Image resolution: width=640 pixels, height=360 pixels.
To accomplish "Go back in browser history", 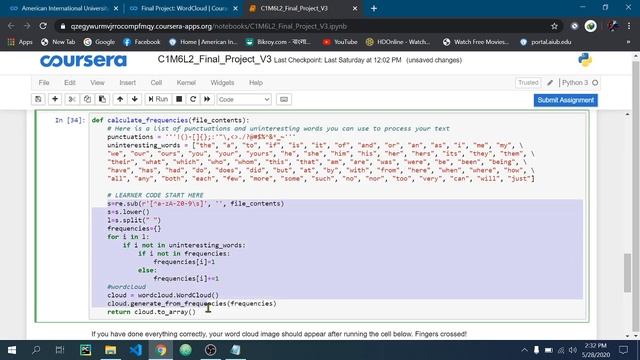I will [11, 26].
